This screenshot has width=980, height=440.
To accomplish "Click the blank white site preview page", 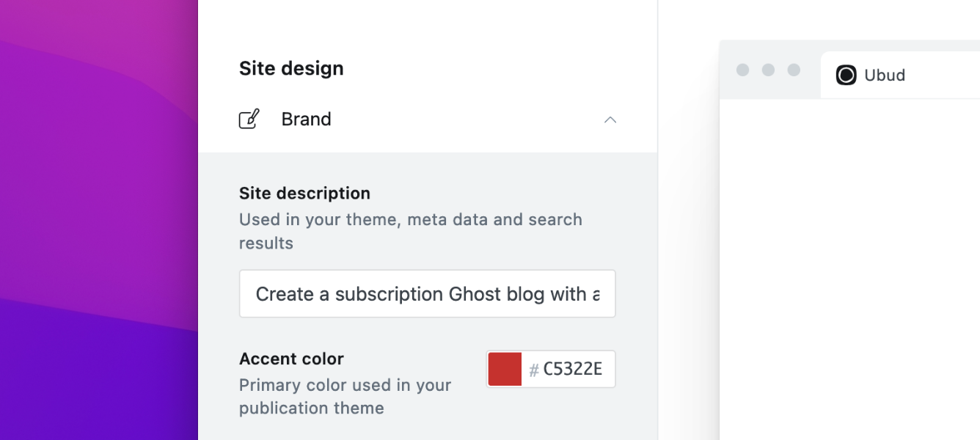I will 849,271.
